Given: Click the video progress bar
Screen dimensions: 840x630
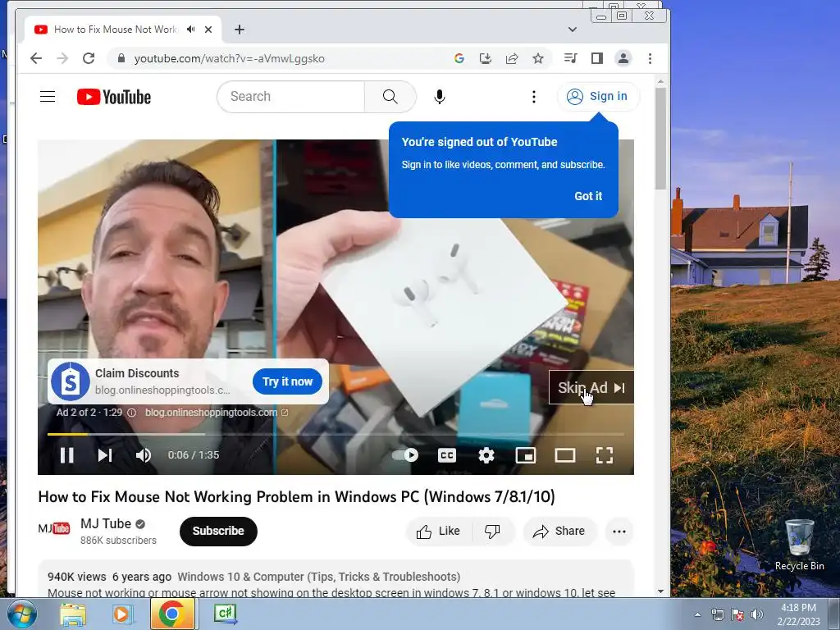Looking at the screenshot, I should point(336,434).
